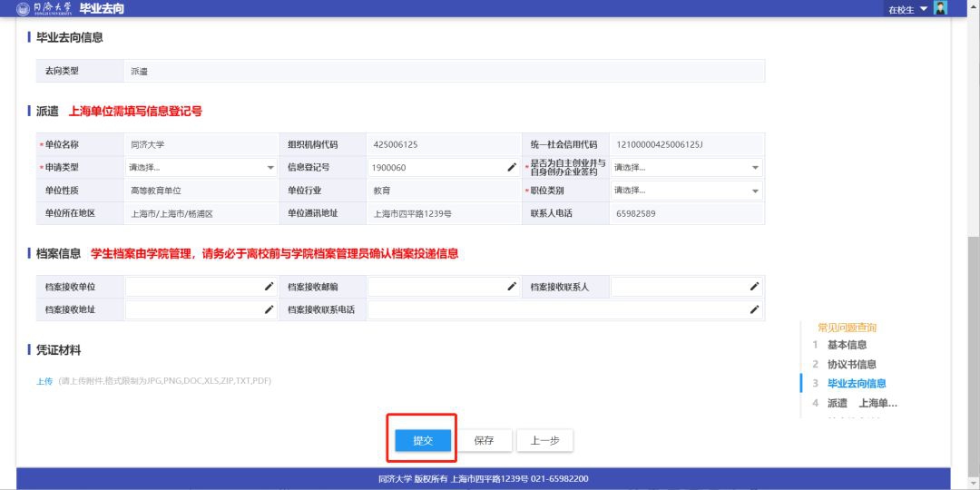Click pencil icon in 信息登记号 field
The height and width of the screenshot is (490, 980).
(512, 167)
